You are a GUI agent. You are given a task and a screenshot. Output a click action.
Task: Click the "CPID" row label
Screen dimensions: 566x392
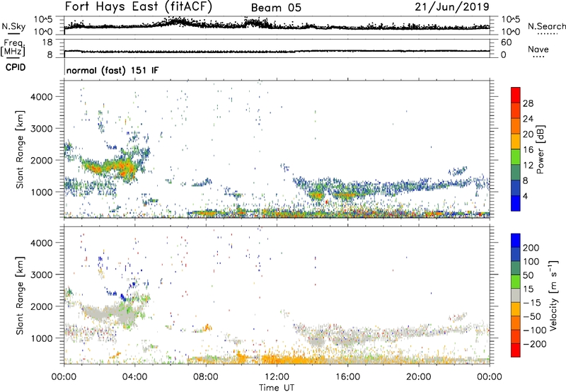16,67
